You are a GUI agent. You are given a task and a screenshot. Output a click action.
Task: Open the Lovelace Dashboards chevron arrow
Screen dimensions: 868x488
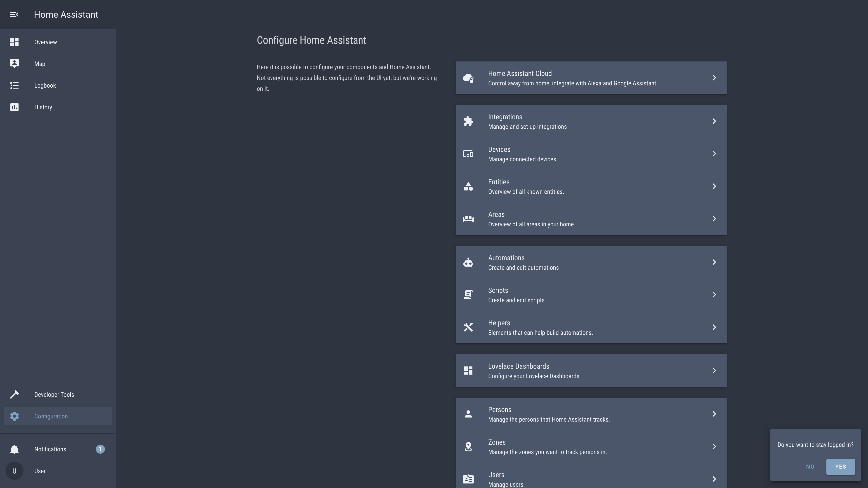[x=714, y=371]
